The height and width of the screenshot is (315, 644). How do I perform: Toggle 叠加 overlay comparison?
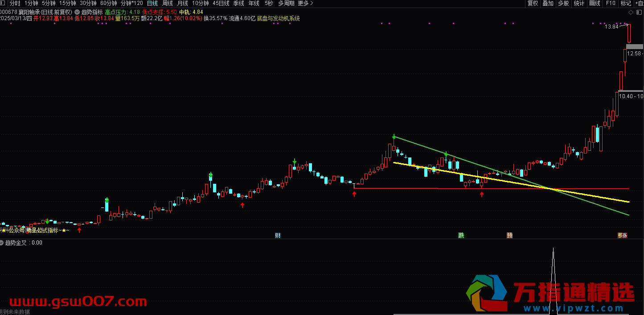[x=548, y=3]
